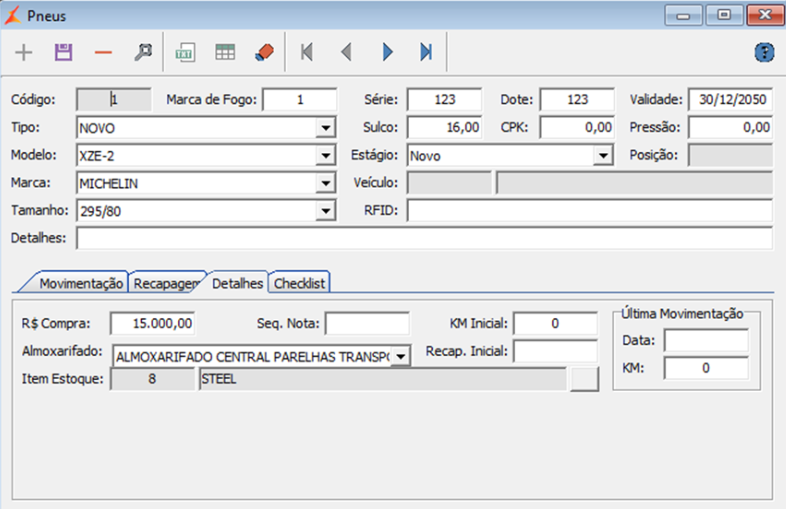Open the Marca dropdown showing MICHELIN
Viewport: 786px width, 509px height.
[x=325, y=184]
